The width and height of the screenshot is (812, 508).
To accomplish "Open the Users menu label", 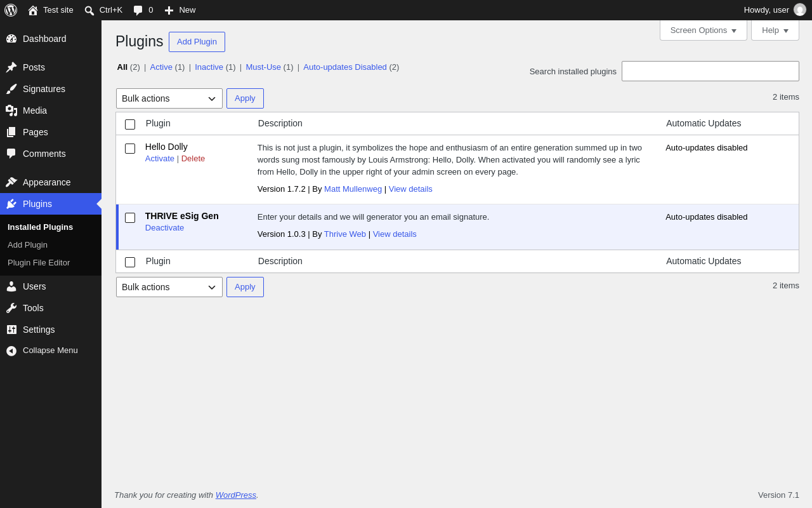I will [x=34, y=286].
